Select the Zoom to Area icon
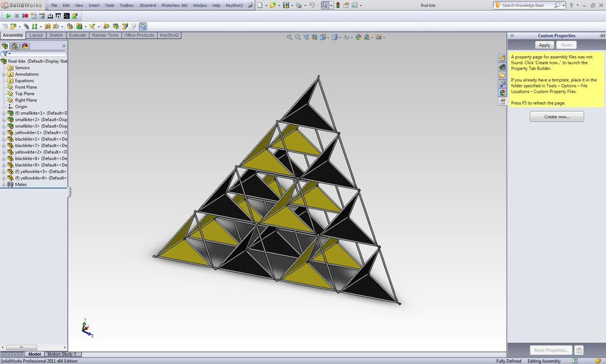Screen dimensions: 606x364 click(x=297, y=37)
